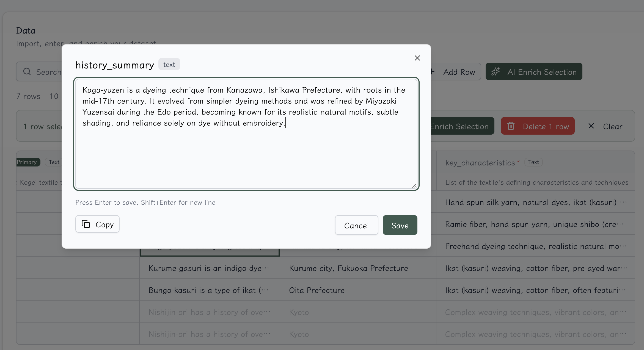The image size is (644, 350).
Task: Click the Primary badge in the column header
Action: (x=27, y=162)
